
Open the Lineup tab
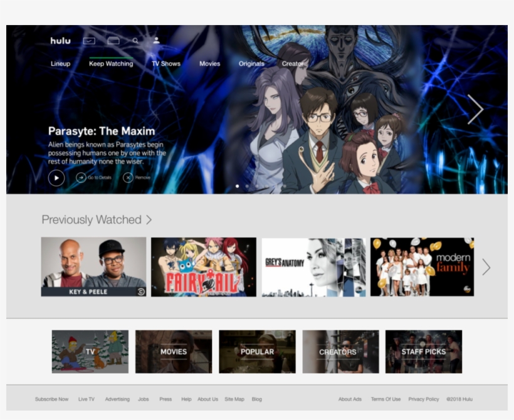tap(60, 63)
